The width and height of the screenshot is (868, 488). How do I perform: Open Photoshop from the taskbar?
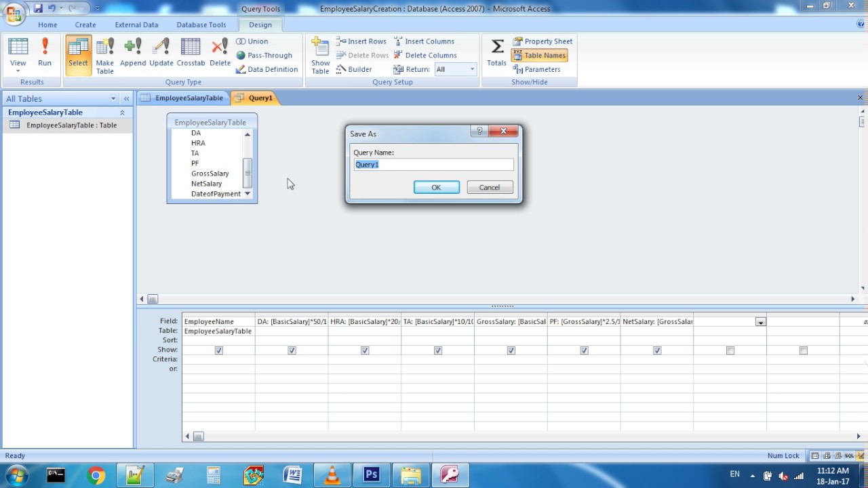[371, 476]
